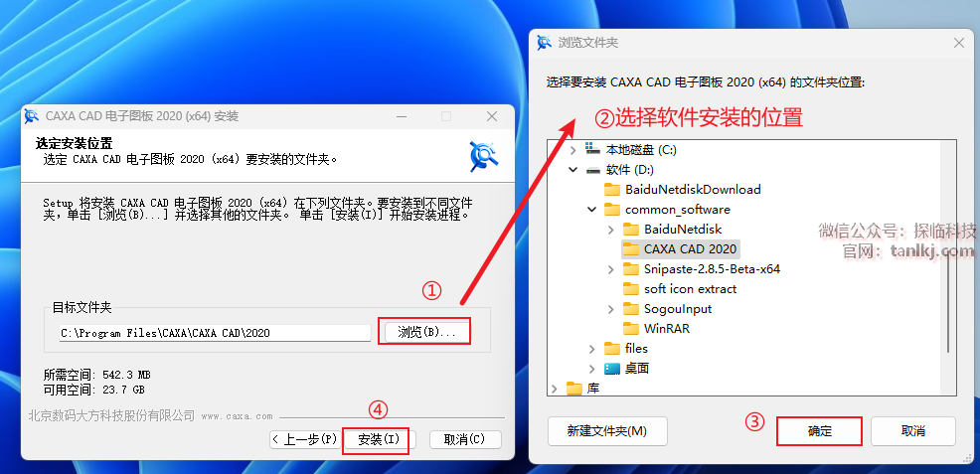Expand the 桌面 node
The height and width of the screenshot is (474, 980).
pyautogui.click(x=591, y=369)
